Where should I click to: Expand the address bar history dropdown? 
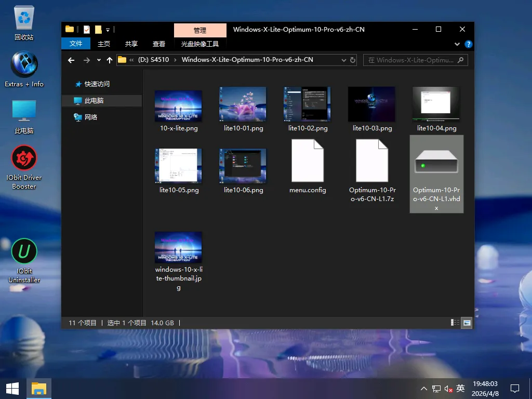[x=344, y=60]
